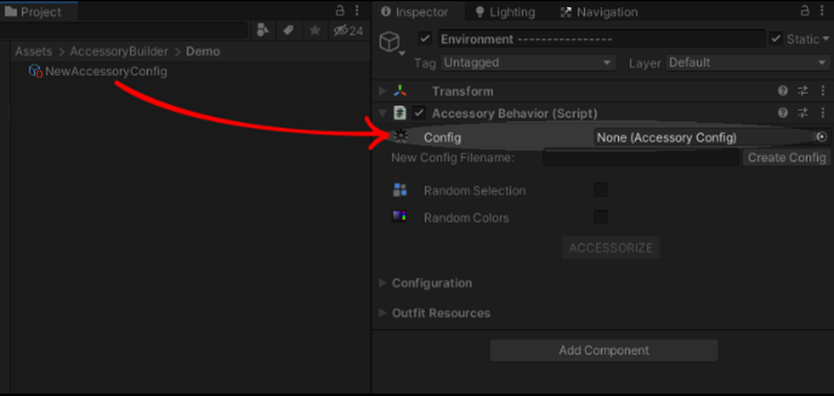This screenshot has height=396, width=834.
Task: Click the Random Colors icon
Action: click(x=399, y=216)
